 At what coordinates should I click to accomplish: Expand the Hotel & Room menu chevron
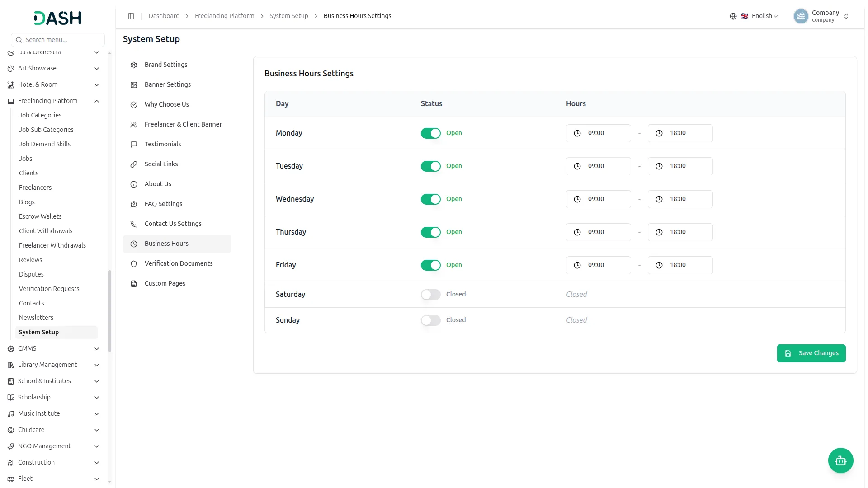click(x=97, y=85)
